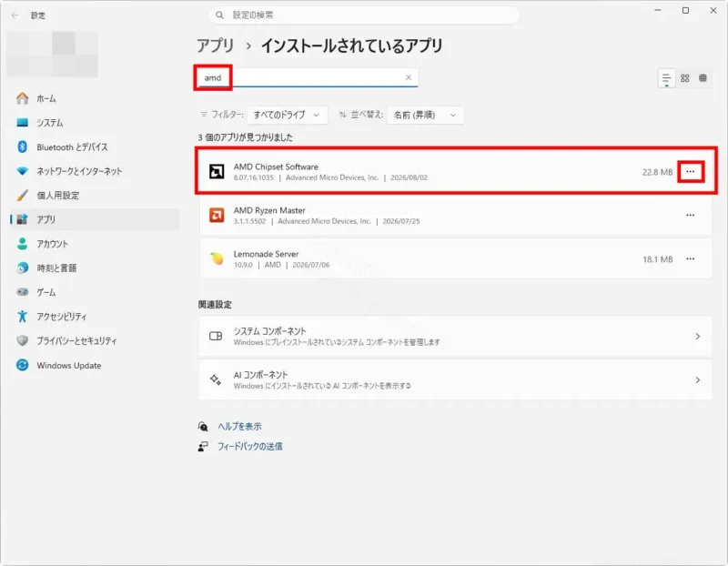Open 個人用設定 in the sidebar
Image resolution: width=728 pixels, height=566 pixels.
(x=95, y=195)
